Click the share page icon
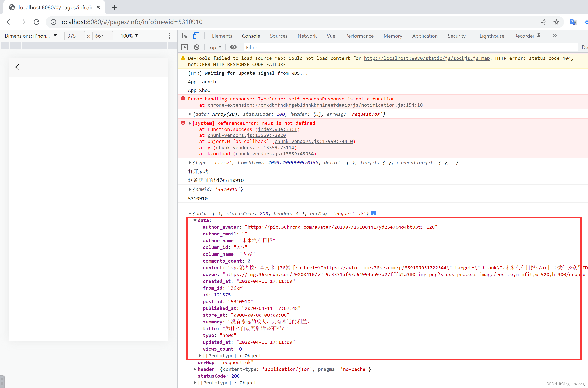 click(543, 22)
